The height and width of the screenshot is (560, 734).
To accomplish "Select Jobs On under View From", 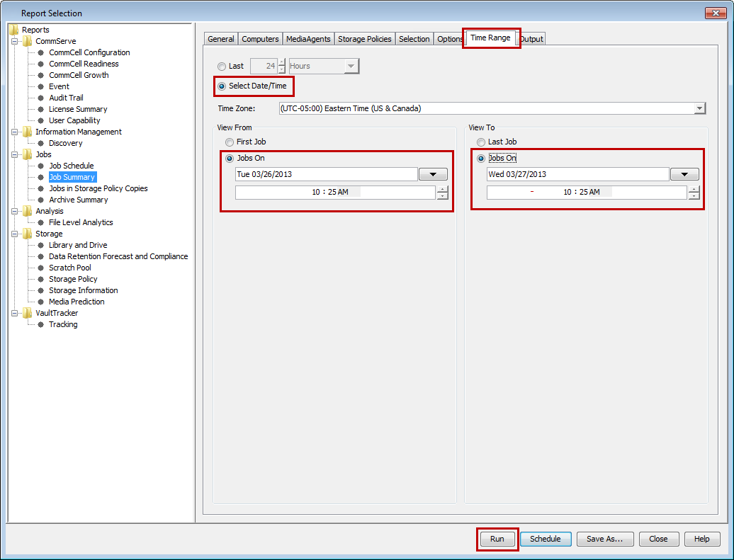I will pos(230,159).
